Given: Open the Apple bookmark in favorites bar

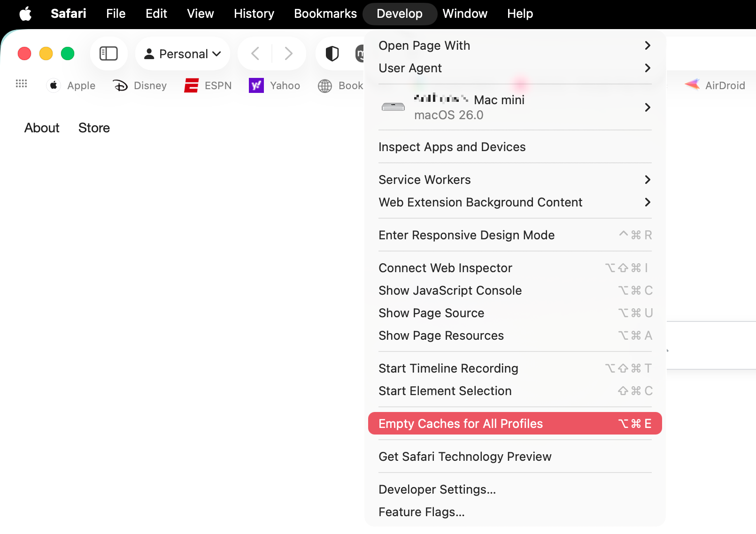Looking at the screenshot, I should pyautogui.click(x=71, y=85).
